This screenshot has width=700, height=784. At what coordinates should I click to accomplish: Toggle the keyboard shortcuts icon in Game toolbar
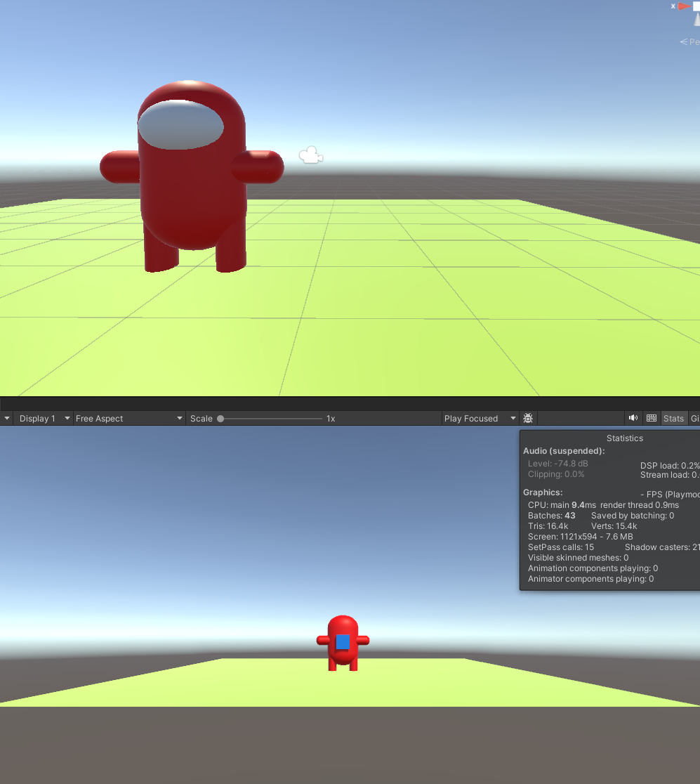[x=652, y=418]
